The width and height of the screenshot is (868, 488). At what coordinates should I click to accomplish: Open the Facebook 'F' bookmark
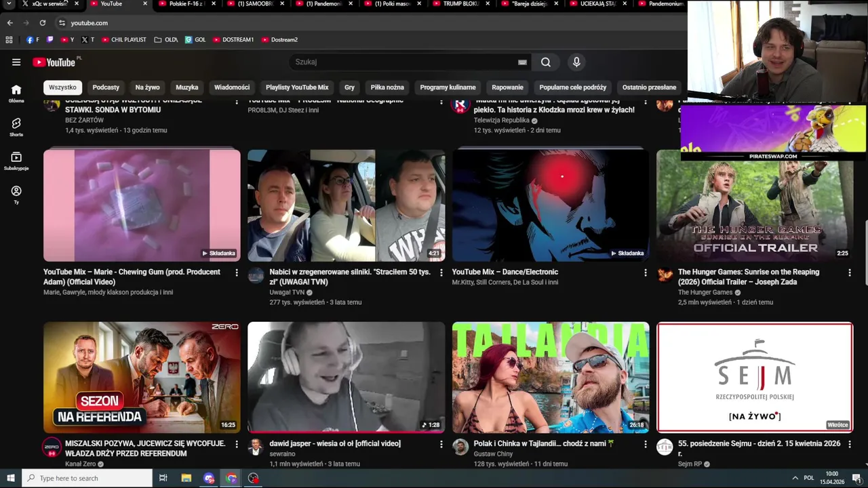[33, 39]
